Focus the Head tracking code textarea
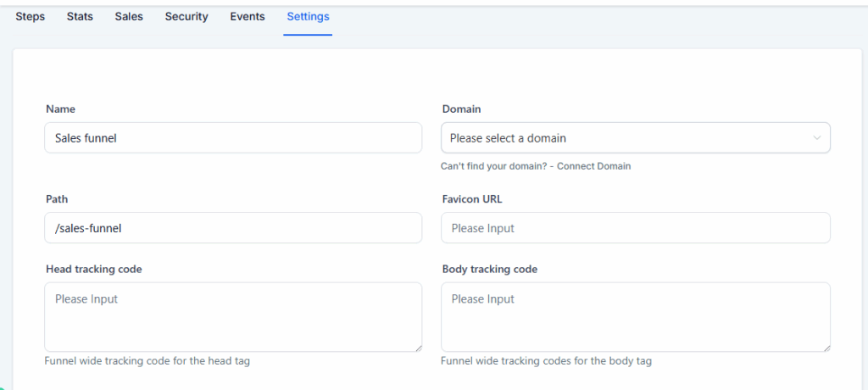 pos(233,316)
